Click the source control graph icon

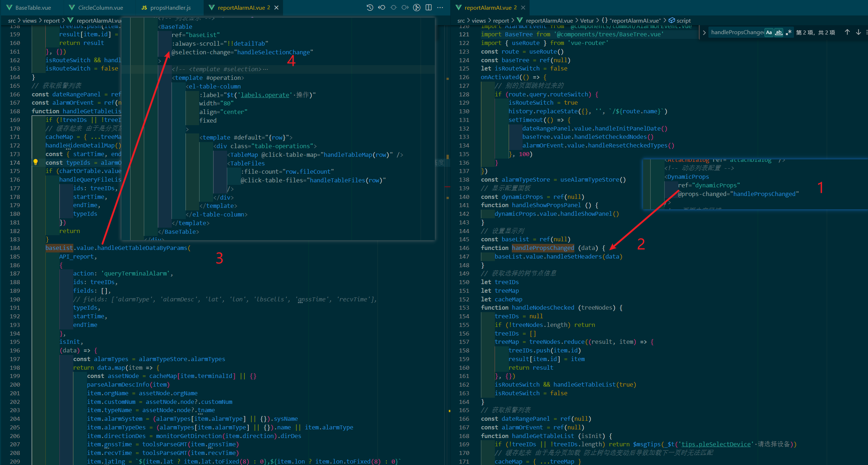tap(417, 8)
